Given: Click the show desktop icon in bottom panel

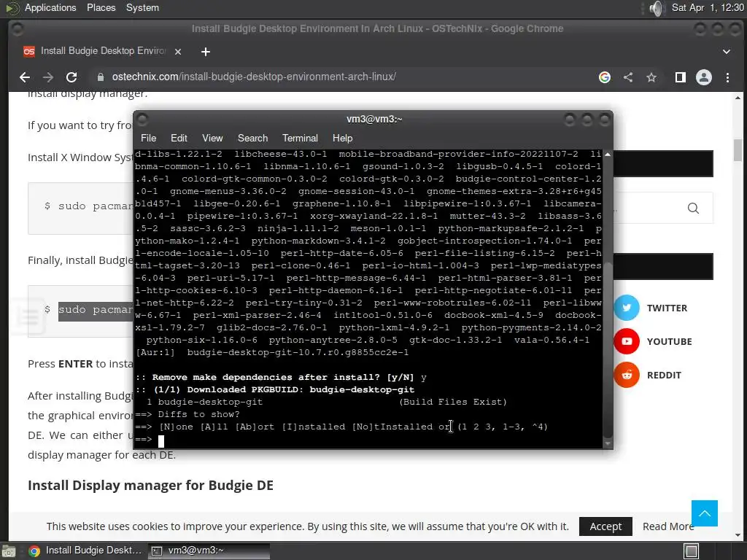Looking at the screenshot, I should (x=9, y=551).
